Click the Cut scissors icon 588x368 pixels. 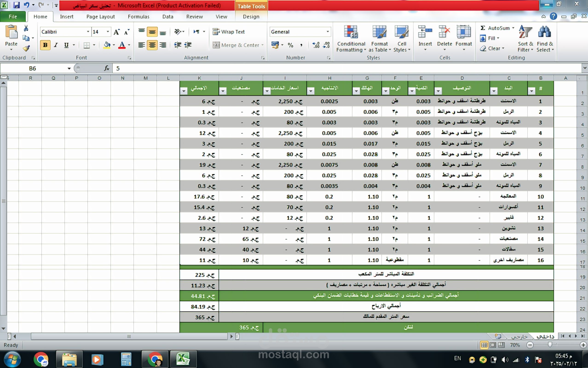pyautogui.click(x=26, y=28)
